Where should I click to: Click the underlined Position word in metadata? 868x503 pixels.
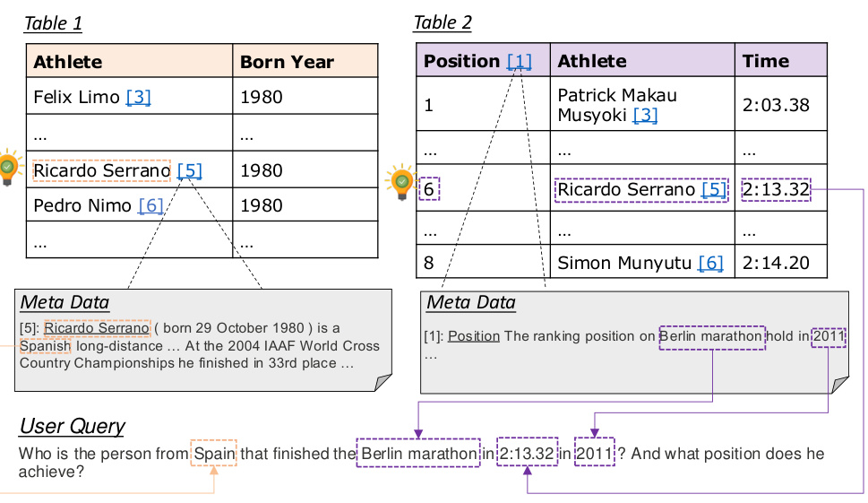[473, 335]
